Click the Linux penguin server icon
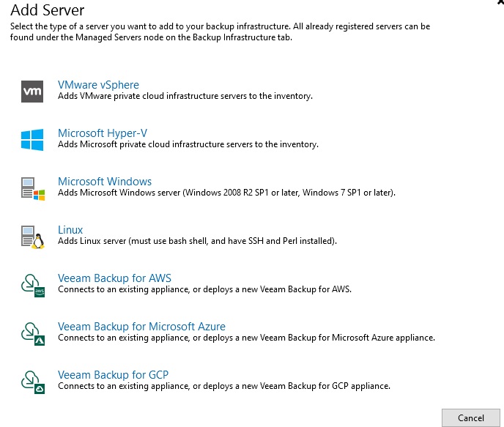Viewport: 504px width, 427px height. (33, 237)
